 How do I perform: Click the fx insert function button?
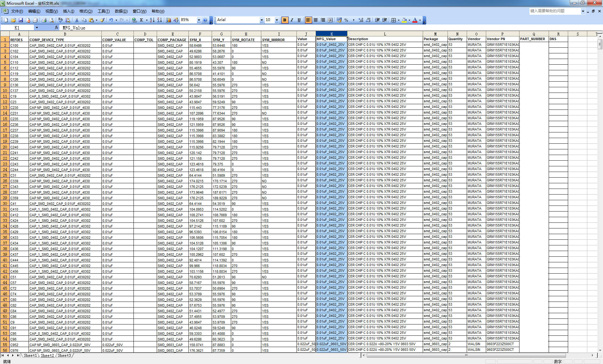(x=57, y=28)
